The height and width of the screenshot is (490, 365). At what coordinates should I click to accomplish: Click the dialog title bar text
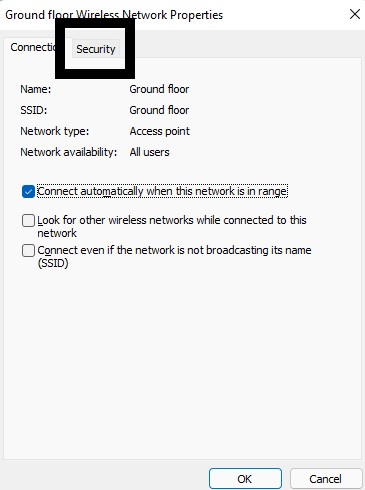pos(114,15)
